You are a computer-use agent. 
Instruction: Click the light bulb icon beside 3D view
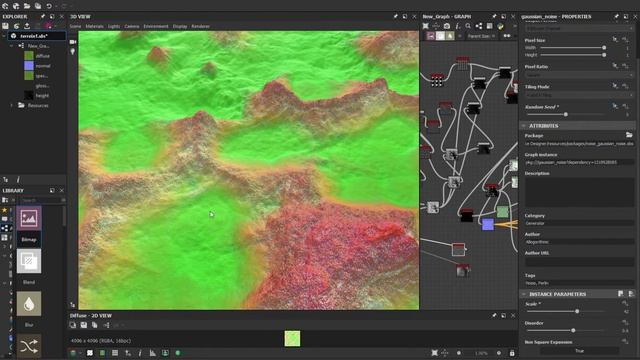click(x=73, y=51)
